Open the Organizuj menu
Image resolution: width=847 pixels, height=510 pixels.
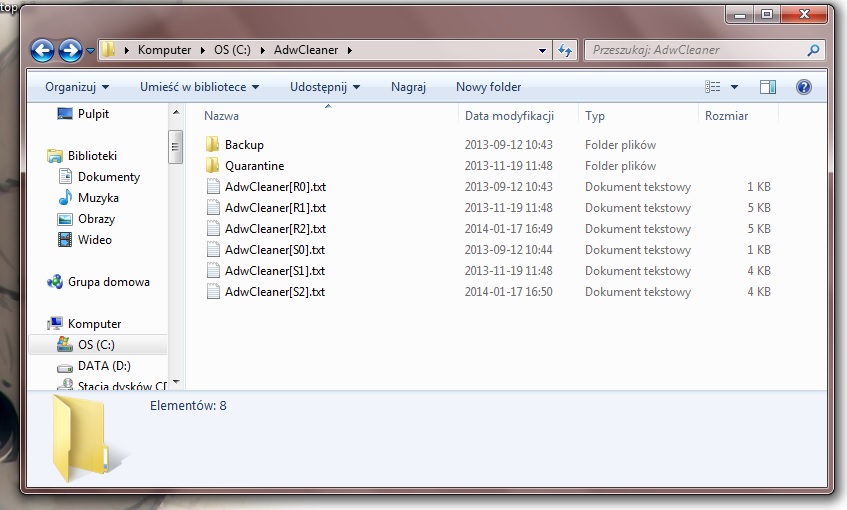click(77, 87)
